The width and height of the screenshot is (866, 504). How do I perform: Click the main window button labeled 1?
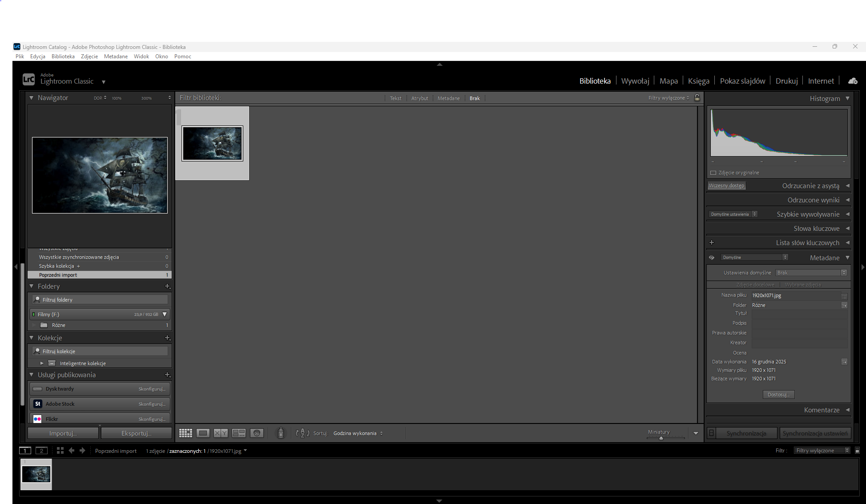(25, 451)
